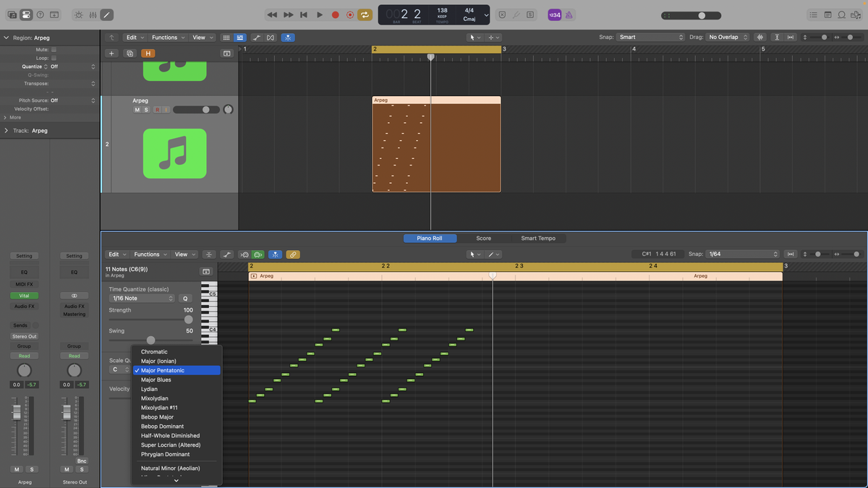
Task: Toggle Show Automation icon in Tracks area
Action: tap(257, 38)
